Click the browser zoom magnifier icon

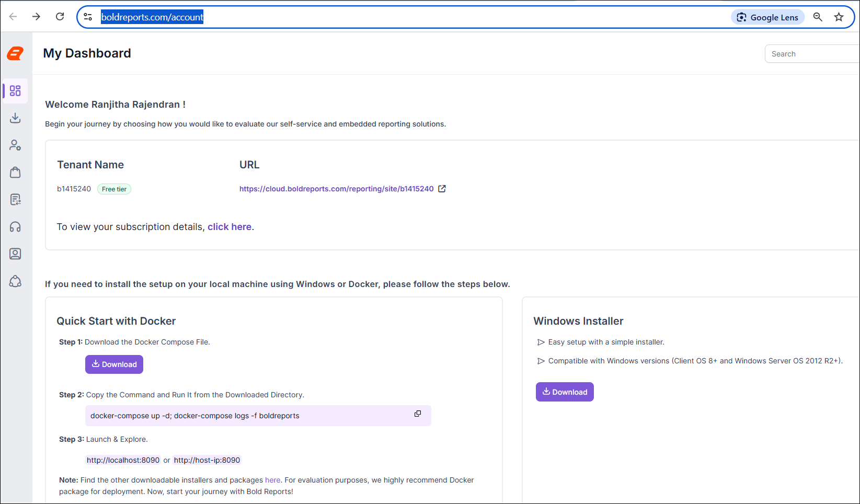[x=818, y=17]
